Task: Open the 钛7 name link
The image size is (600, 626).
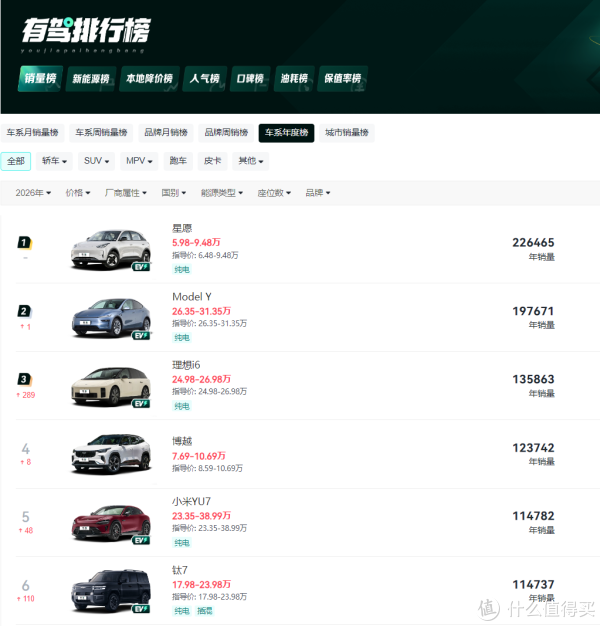Action: (180, 570)
